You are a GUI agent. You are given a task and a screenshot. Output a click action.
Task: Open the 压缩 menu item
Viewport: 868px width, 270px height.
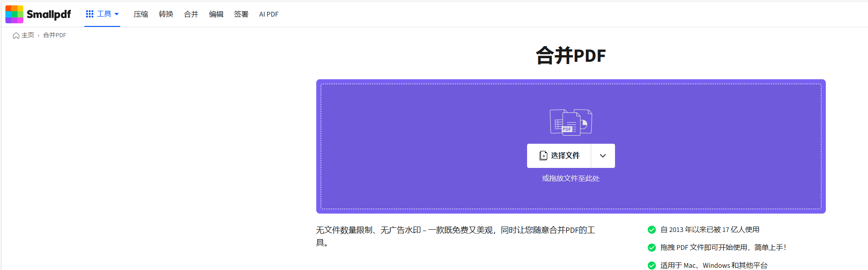coord(141,14)
